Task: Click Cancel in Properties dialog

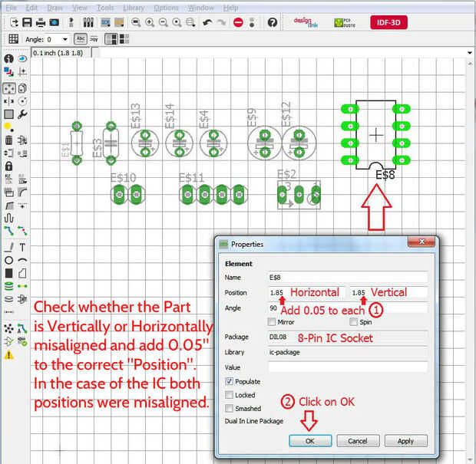Action: 358,441
